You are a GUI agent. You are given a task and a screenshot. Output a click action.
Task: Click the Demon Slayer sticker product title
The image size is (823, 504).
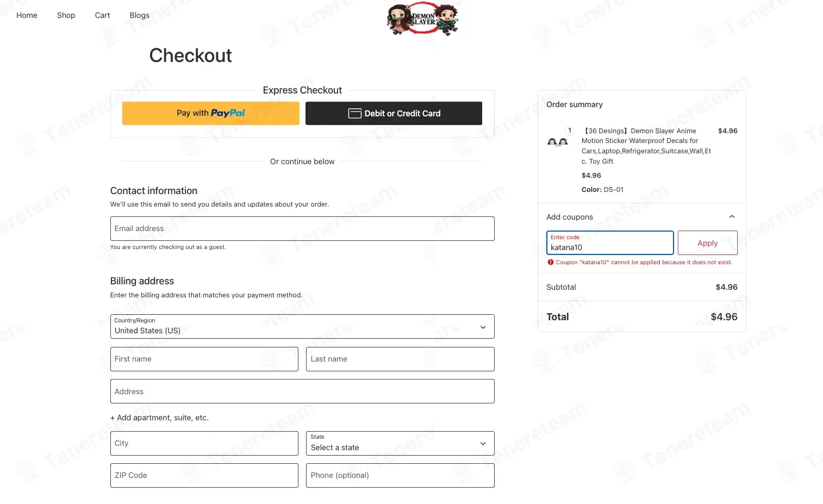pyautogui.click(x=646, y=146)
